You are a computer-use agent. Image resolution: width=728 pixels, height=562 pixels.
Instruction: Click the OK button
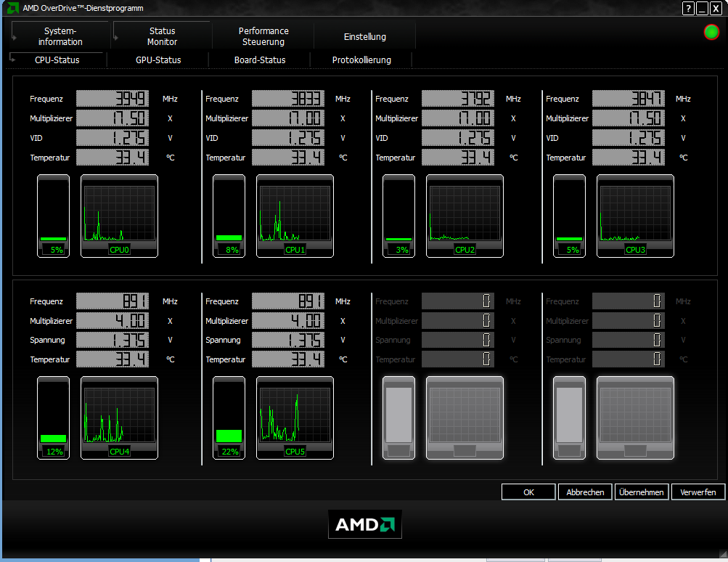(x=528, y=492)
